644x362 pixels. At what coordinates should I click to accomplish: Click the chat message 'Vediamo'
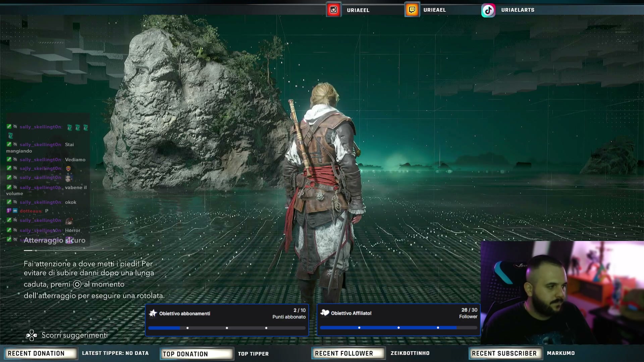[75, 160]
